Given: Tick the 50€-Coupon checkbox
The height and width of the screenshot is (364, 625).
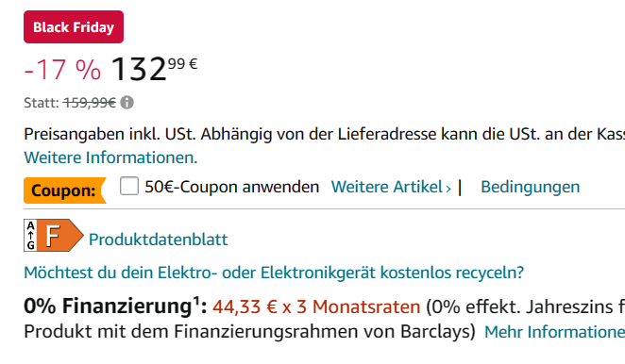Looking at the screenshot, I should pos(129,186).
